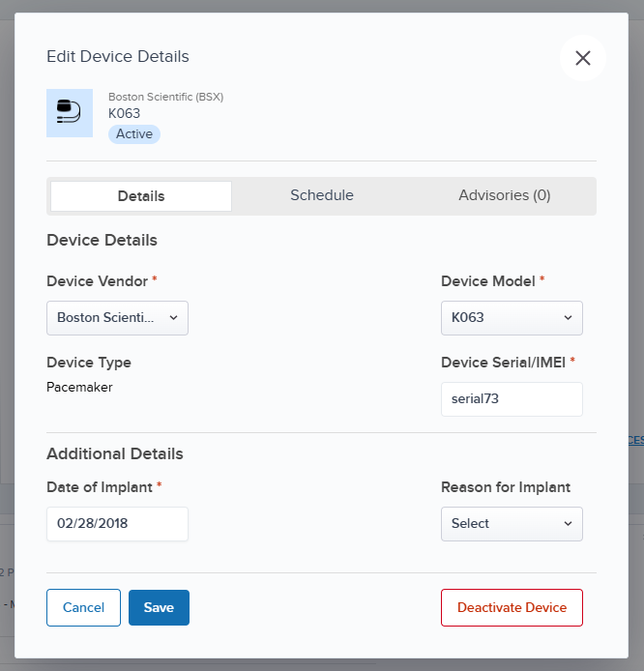The image size is (644, 671).
Task: Open the Device Model dropdown
Action: (x=512, y=317)
